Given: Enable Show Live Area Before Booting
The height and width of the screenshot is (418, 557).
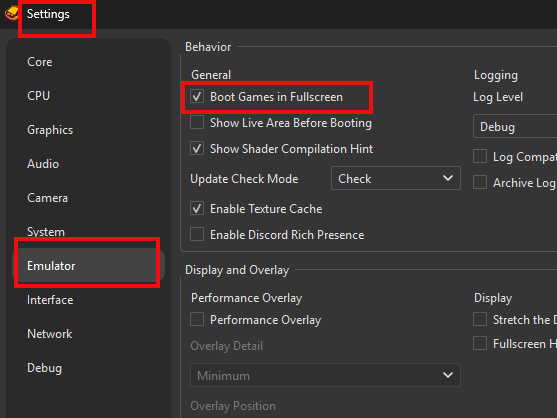Looking at the screenshot, I should [x=197, y=123].
